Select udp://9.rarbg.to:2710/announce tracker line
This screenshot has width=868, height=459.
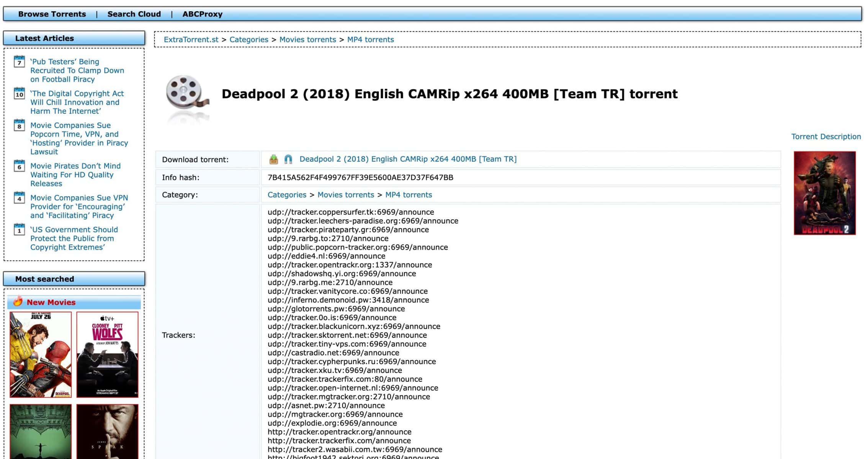click(328, 238)
